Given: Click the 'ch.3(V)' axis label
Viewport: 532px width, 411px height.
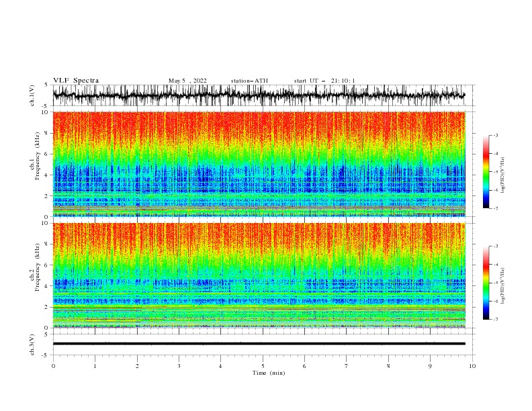Looking at the screenshot, I should point(32,345).
